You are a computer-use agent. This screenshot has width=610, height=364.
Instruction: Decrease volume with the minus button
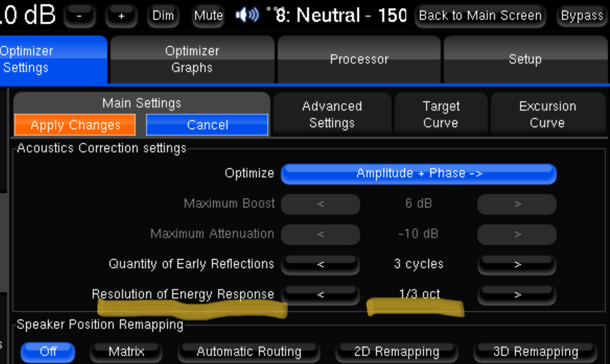click(79, 16)
